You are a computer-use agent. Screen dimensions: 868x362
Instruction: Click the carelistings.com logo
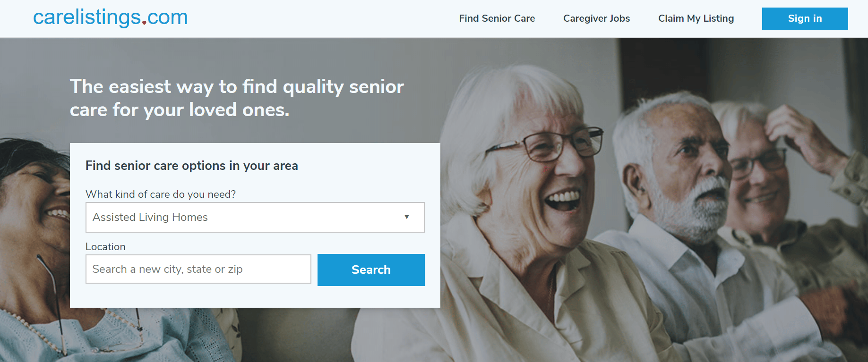[x=110, y=18]
